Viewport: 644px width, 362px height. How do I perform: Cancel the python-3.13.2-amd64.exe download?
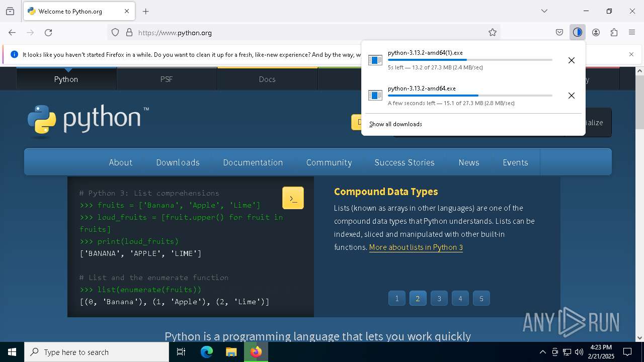pyautogui.click(x=572, y=96)
